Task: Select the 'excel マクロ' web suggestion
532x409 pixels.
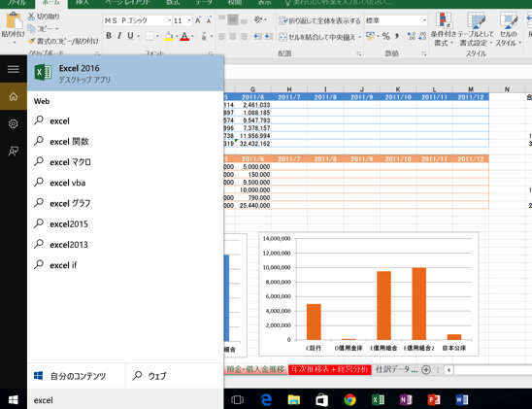Action: pyautogui.click(x=125, y=162)
